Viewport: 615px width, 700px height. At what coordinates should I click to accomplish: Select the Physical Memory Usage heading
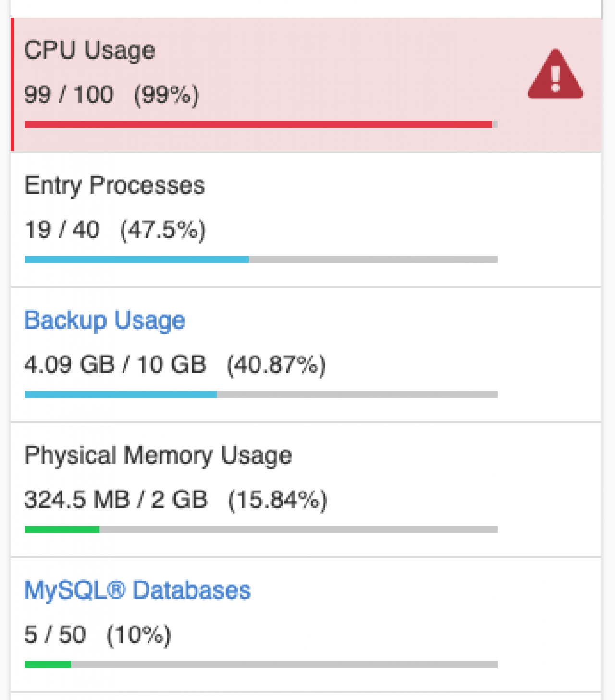(158, 455)
